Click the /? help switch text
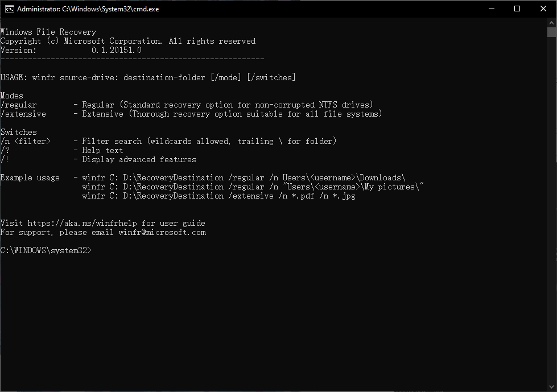The width and height of the screenshot is (557, 392). (x=5, y=150)
